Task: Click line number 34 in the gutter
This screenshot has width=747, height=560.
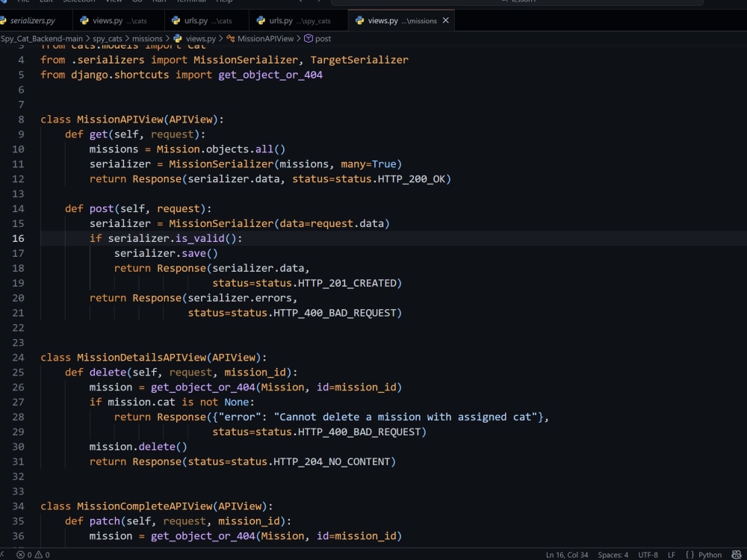Action: [18, 506]
